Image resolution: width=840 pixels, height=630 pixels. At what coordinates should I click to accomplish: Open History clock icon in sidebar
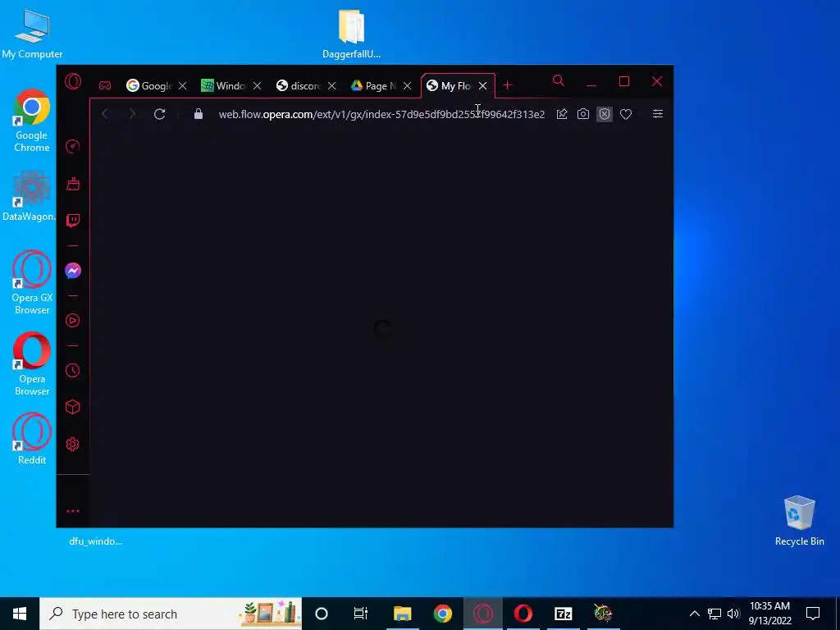[x=73, y=370]
